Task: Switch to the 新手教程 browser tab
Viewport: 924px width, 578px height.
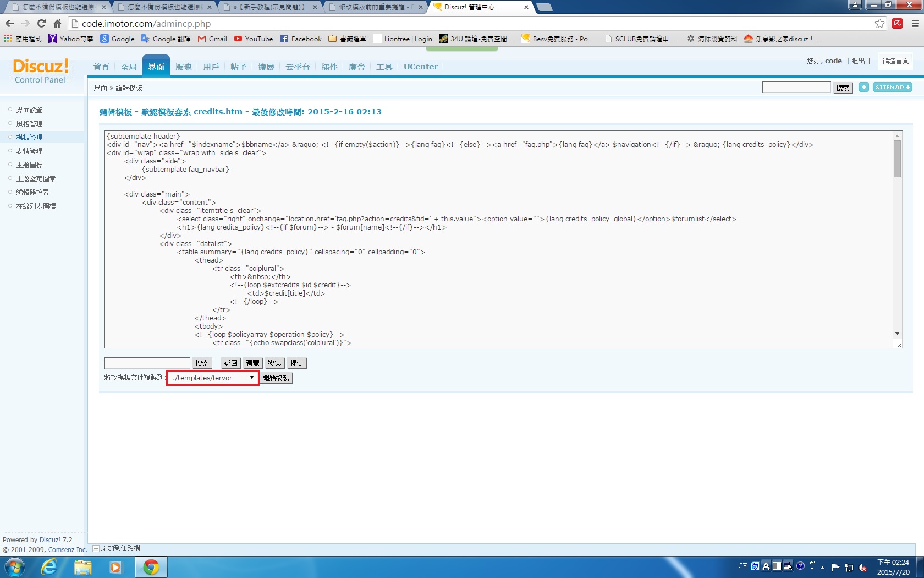Action: coord(271,7)
